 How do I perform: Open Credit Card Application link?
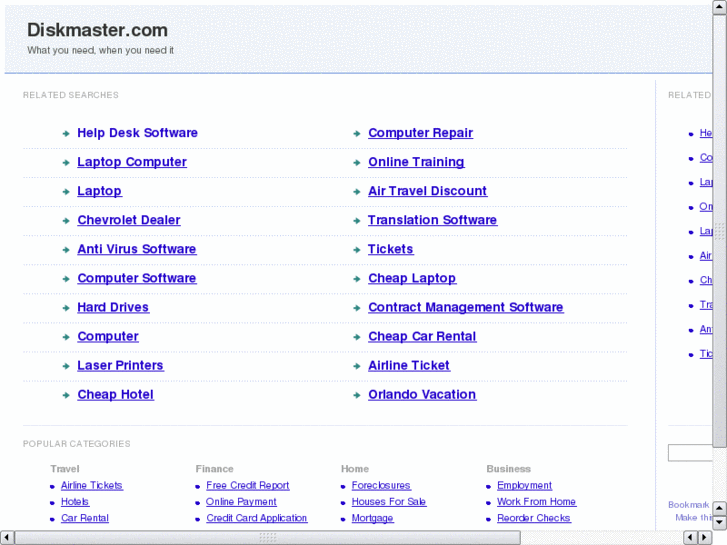click(x=256, y=518)
